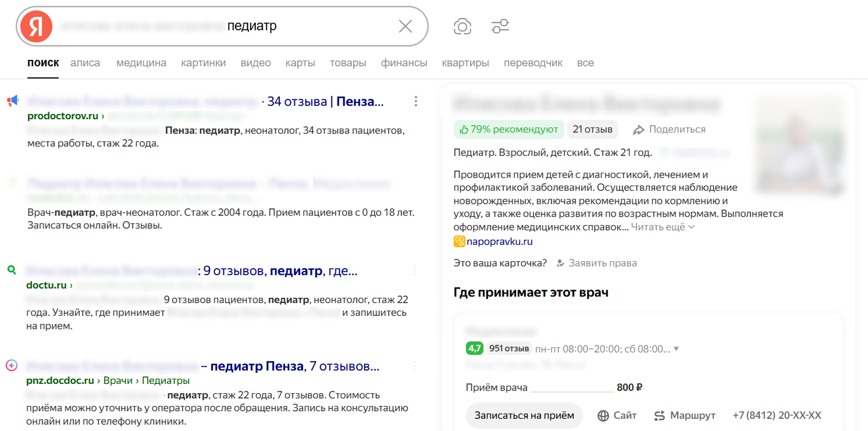
Task: Click the yellow napopravku.ru logo icon
Action: [459, 241]
